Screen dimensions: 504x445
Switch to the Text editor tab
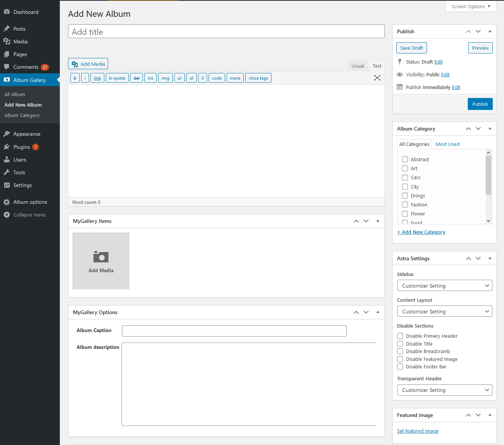377,66
